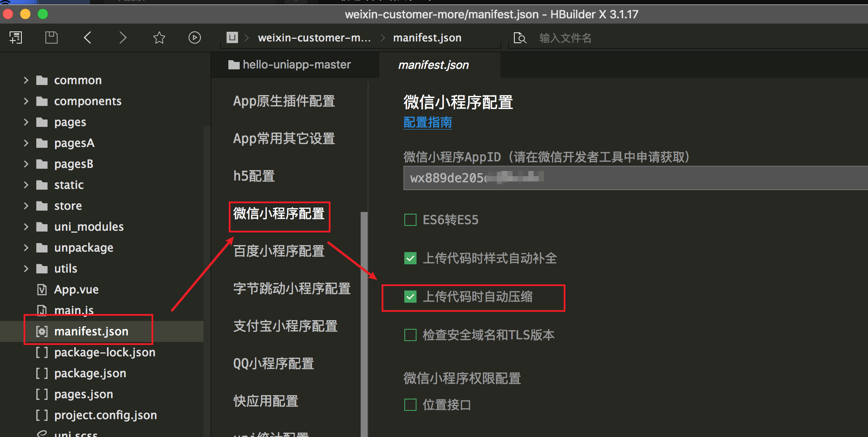Viewport: 868px width, 437px height.
Task: Uncheck 上传代码时样式自动补全
Action: 410,258
